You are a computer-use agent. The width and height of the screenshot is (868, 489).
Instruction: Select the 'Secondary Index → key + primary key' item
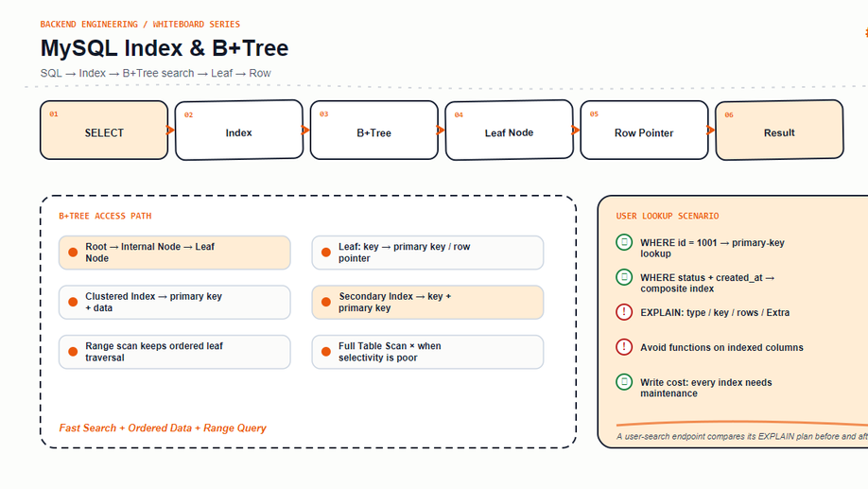427,303
